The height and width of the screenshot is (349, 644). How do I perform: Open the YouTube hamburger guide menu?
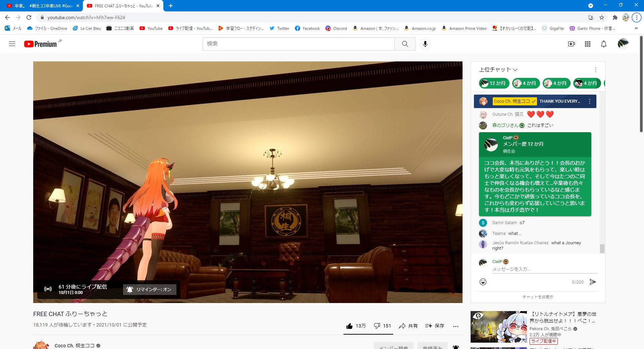[12, 44]
